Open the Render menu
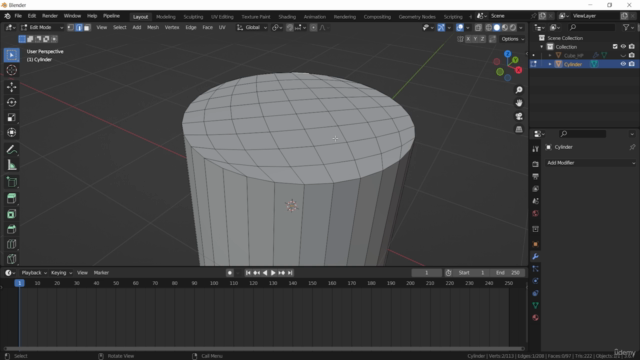This screenshot has height=360, width=640. click(x=50, y=16)
